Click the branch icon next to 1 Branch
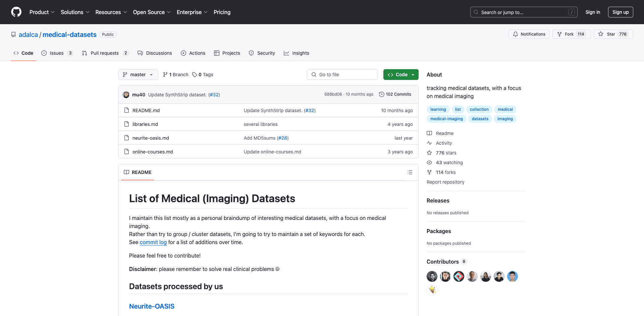The height and width of the screenshot is (316, 644). pyautogui.click(x=165, y=75)
